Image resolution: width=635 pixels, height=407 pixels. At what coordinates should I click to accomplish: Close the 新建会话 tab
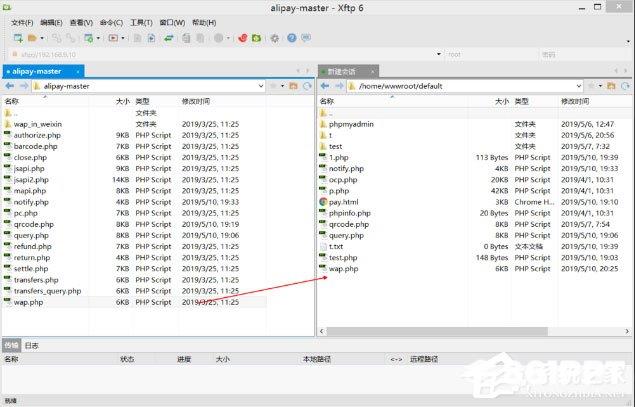pyautogui.click(x=372, y=72)
